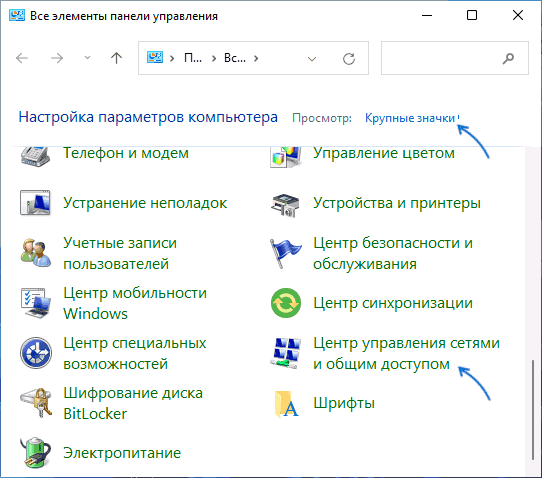
Task: Click the Control Panel icon in the title bar
Action: point(17,16)
